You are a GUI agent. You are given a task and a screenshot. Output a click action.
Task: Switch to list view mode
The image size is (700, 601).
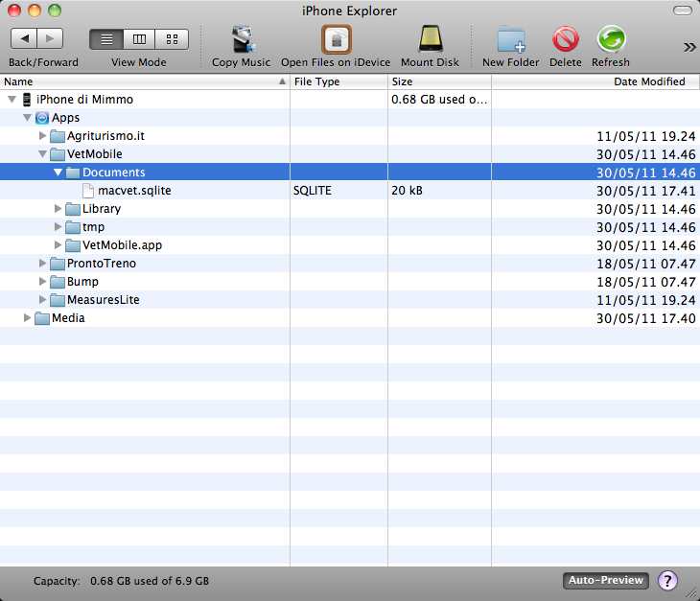[106, 39]
